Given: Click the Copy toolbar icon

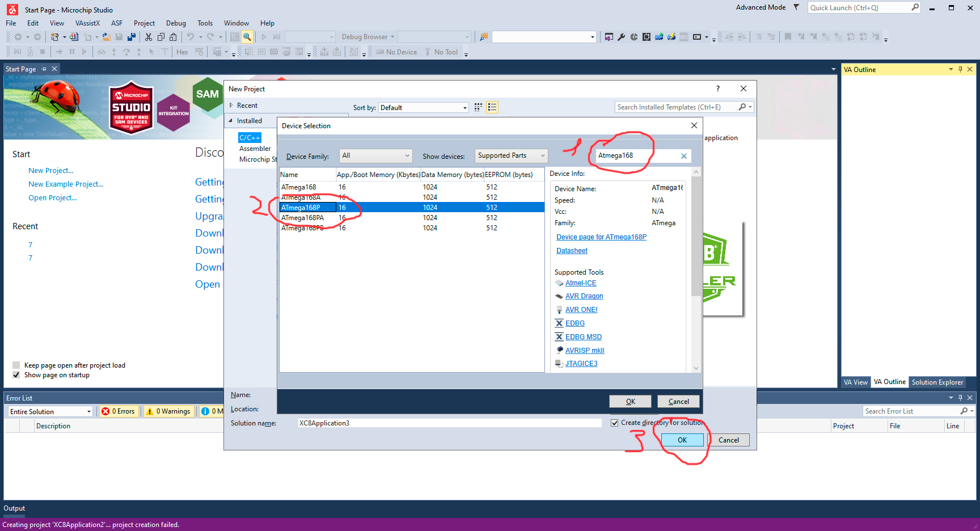Looking at the screenshot, I should (x=161, y=37).
